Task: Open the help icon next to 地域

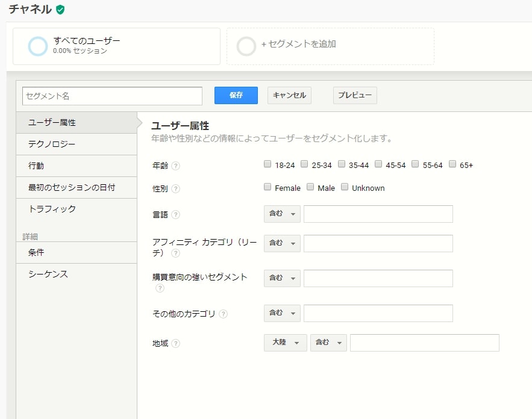Action: pos(176,343)
